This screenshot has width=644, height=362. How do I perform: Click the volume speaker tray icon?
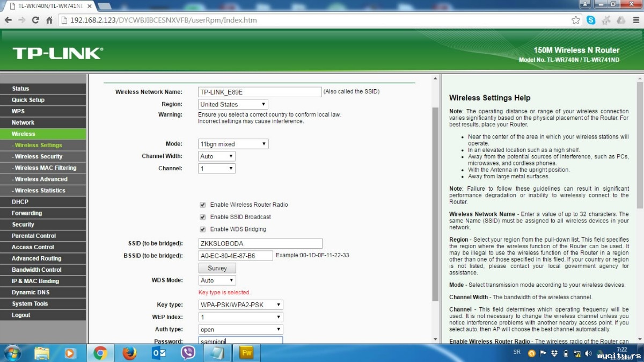point(587,353)
